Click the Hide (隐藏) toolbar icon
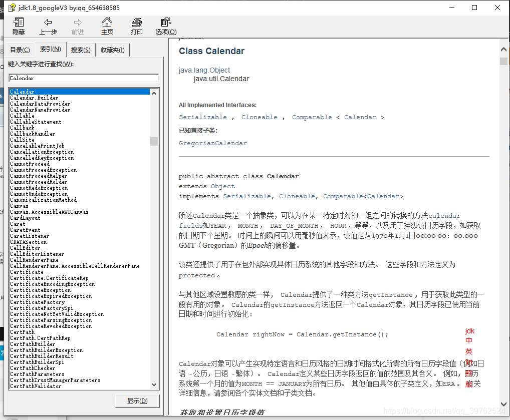This screenshot has width=510, height=420. tap(19, 23)
